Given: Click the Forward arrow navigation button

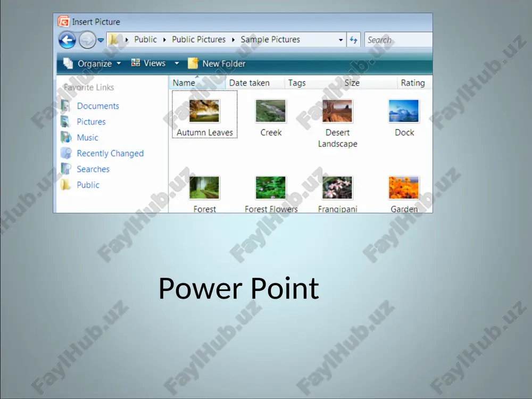Looking at the screenshot, I should coord(87,40).
